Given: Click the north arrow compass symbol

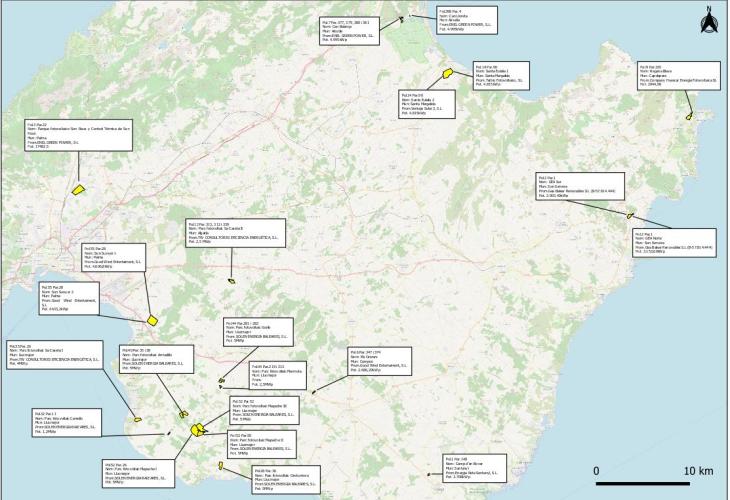Looking at the screenshot, I should [x=708, y=17].
